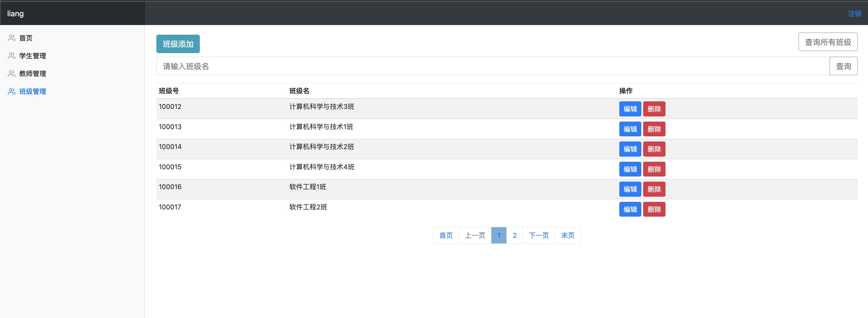Select the cell 100015
868x318 pixels.
pos(170,167)
